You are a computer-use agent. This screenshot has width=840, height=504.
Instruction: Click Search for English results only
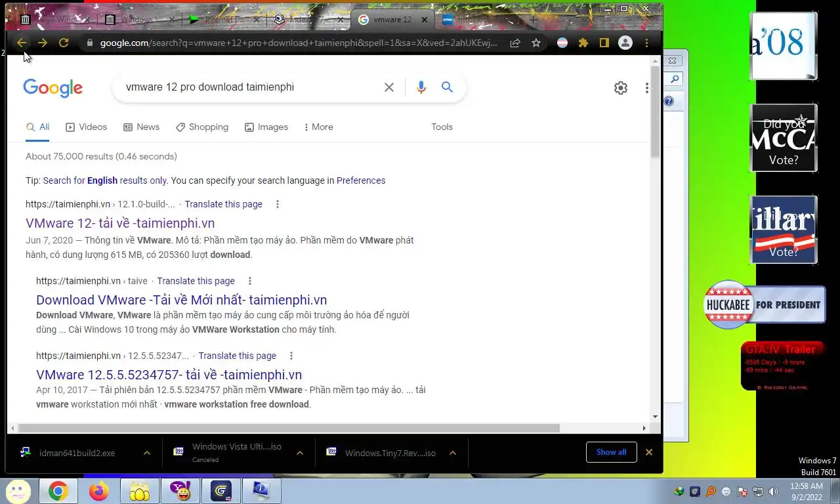click(x=105, y=180)
